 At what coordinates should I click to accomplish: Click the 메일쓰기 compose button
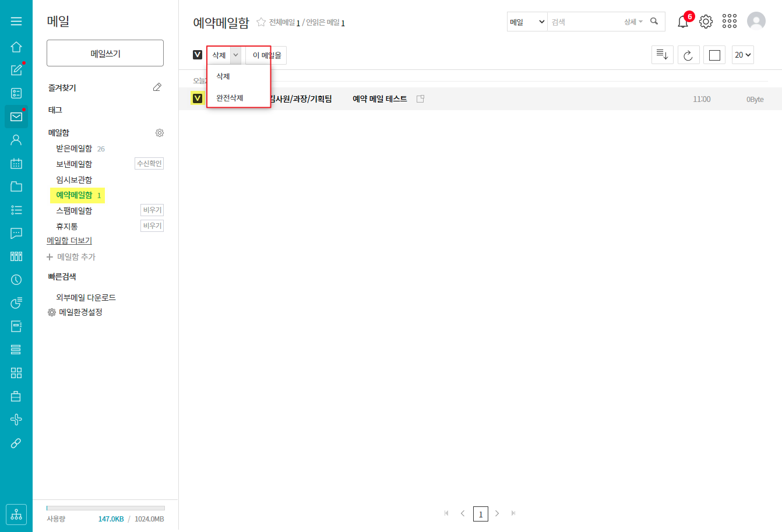(x=105, y=54)
